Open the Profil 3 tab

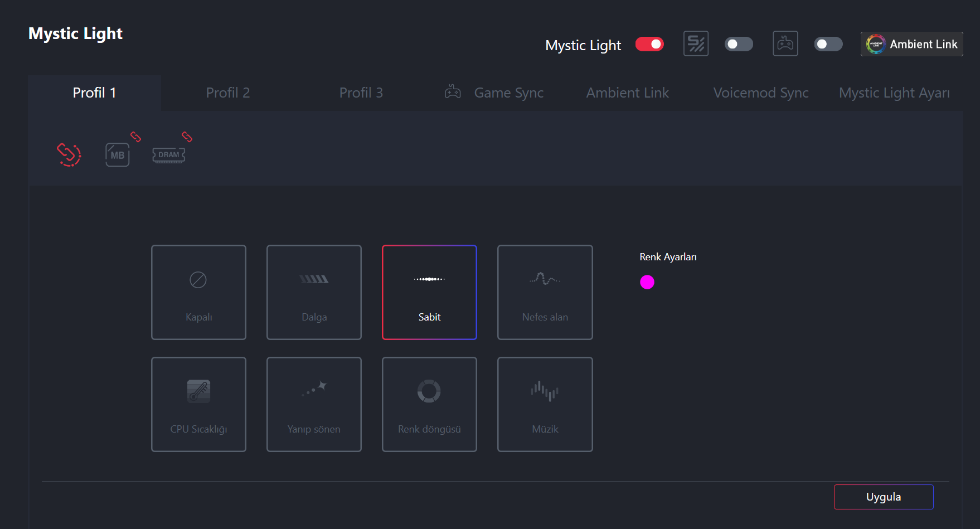361,93
